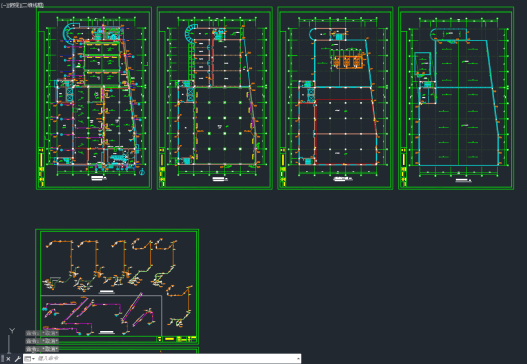Open the viewport [-] controls menu
527x364 pixels.
click(3, 5)
